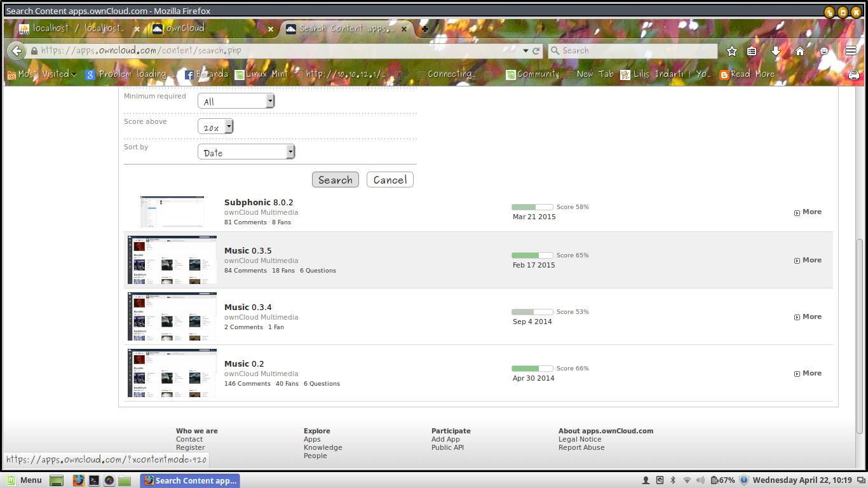
Task: Close the ownCloud tab
Action: pyautogui.click(x=271, y=29)
